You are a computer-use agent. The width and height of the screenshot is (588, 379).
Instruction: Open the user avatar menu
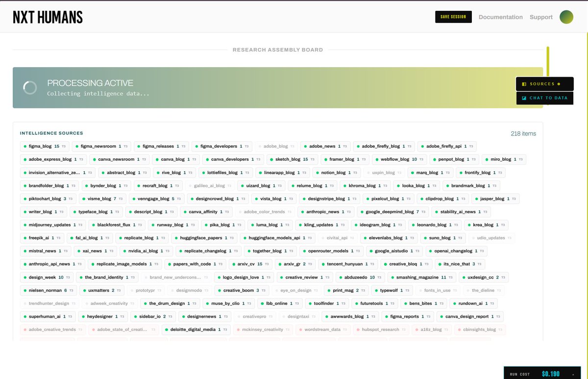[566, 17]
